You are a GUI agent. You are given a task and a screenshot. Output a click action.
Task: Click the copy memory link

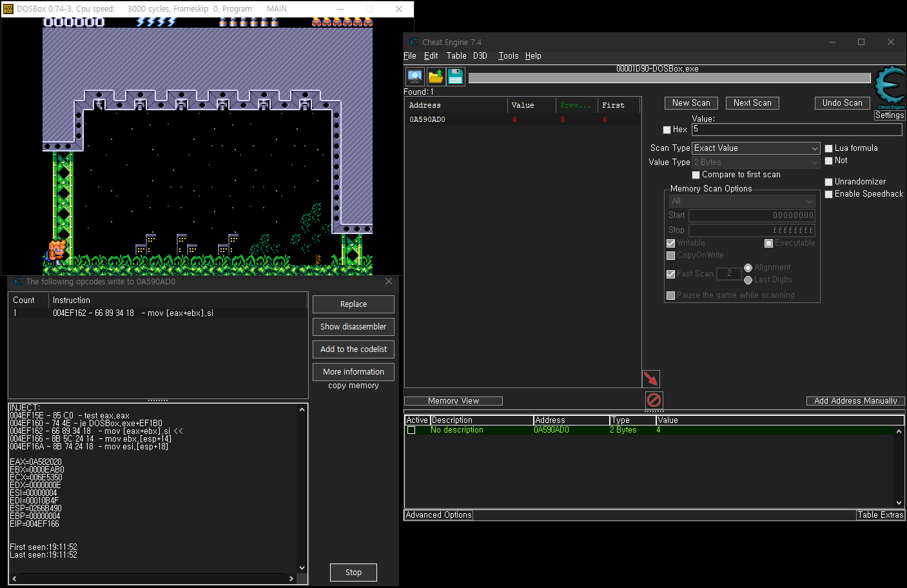click(x=353, y=386)
